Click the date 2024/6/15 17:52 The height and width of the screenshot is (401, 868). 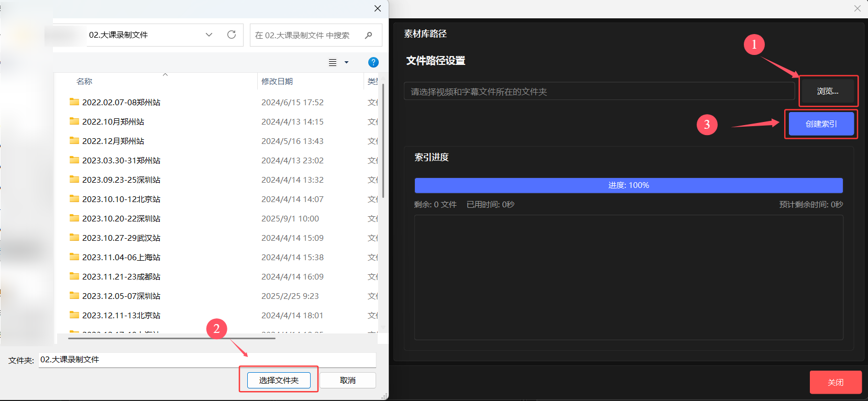[x=292, y=102]
